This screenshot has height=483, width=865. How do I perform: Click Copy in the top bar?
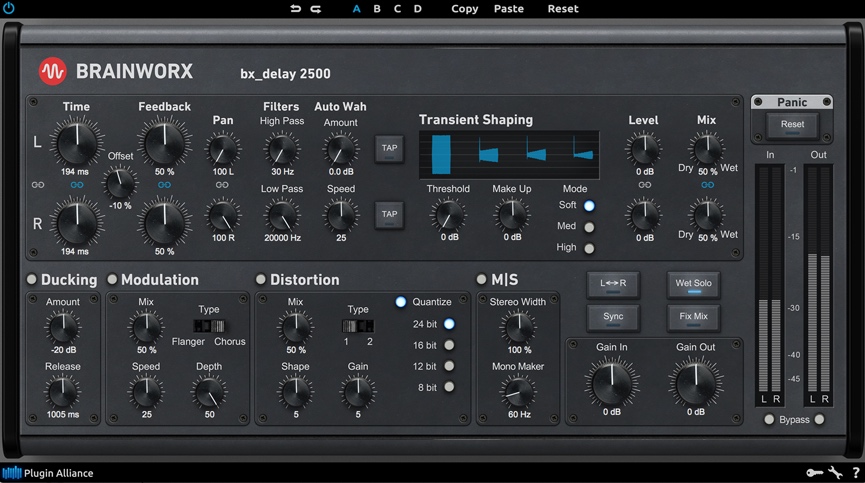pos(464,9)
